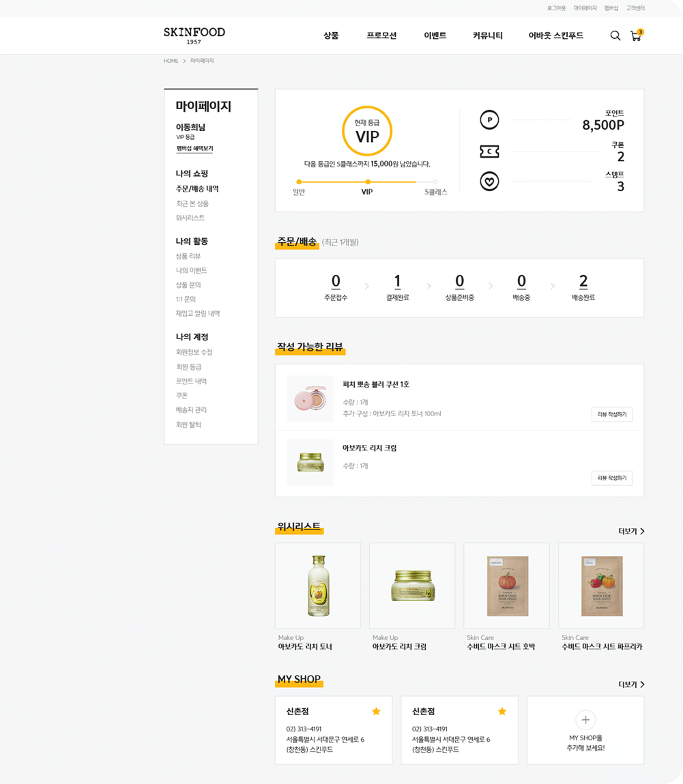Open the 어바웃 스킨푸드 menu

click(556, 35)
